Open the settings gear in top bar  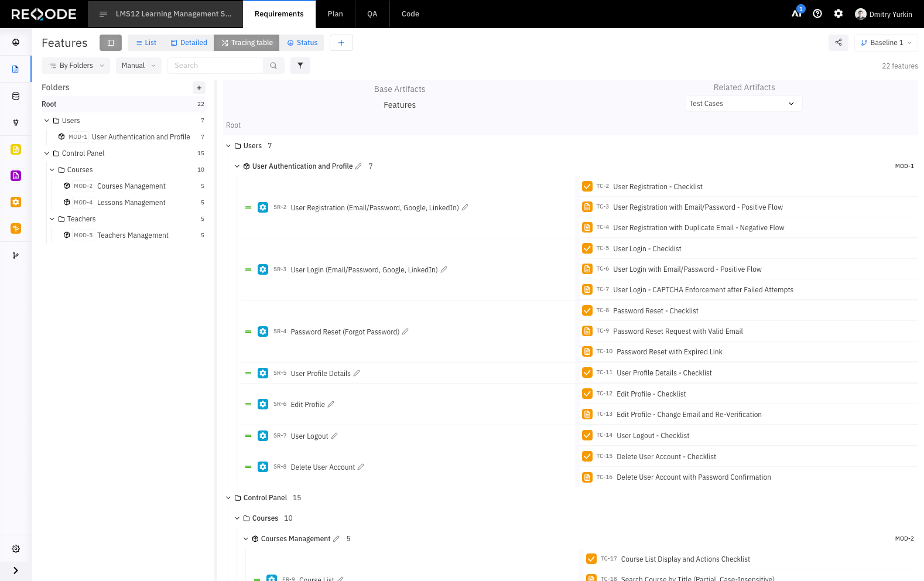tap(839, 13)
